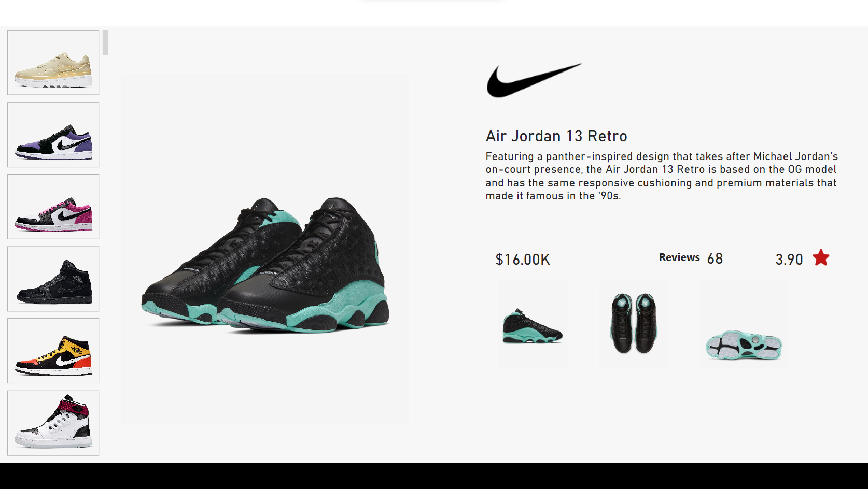Click the Reviews label
Image resolution: width=868 pixels, height=489 pixels.
[x=679, y=257]
